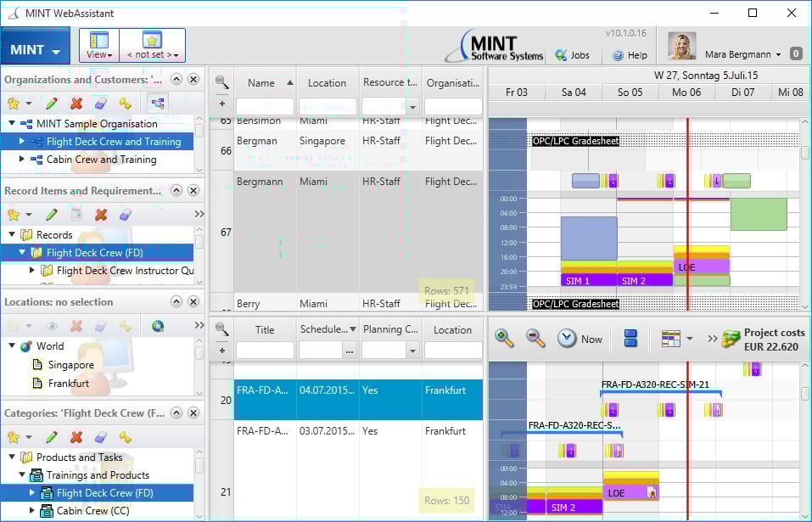Image resolution: width=812 pixels, height=522 pixels.
Task: Click the edit pencil in Organizations toolbar
Action: pyautogui.click(x=51, y=104)
